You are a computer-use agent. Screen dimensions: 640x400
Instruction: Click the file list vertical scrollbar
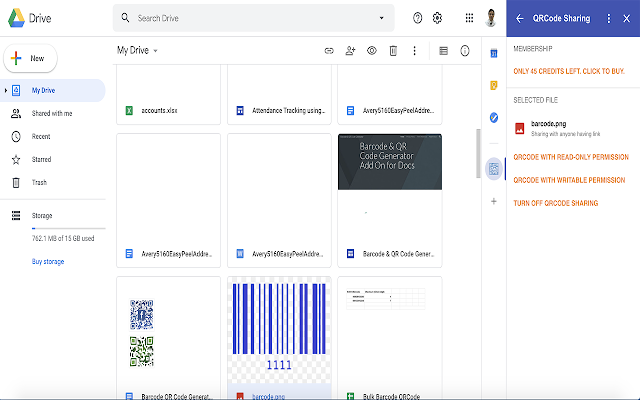(x=478, y=153)
